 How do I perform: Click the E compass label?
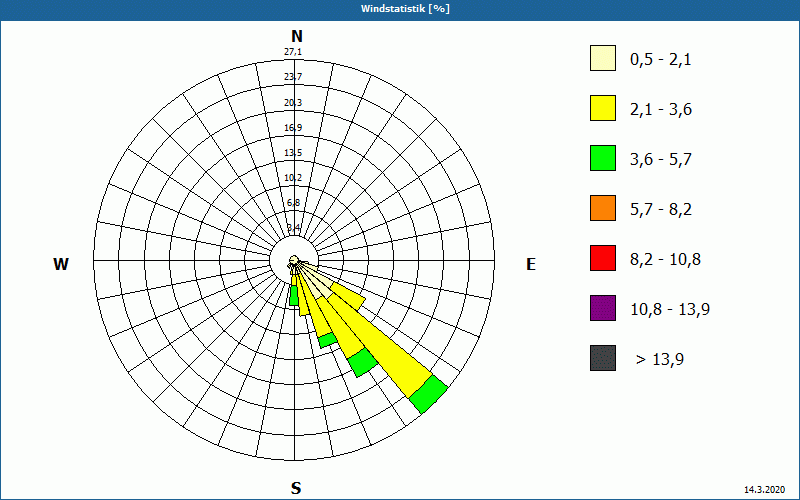(531, 264)
